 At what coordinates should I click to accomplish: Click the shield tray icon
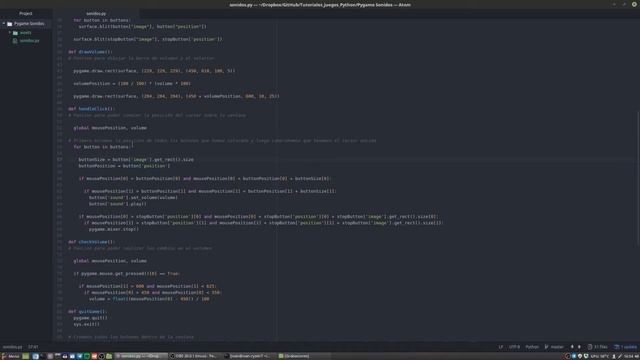pos(580,356)
